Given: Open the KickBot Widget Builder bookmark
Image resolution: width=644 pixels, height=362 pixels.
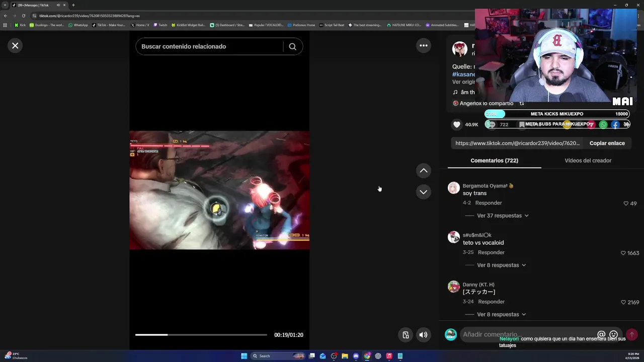Looking at the screenshot, I should click(188, 25).
